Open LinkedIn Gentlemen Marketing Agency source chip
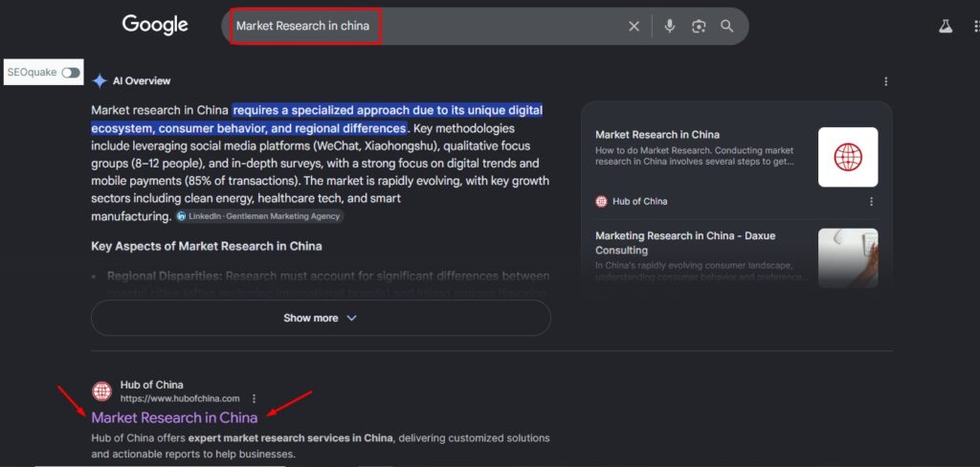 tap(259, 216)
